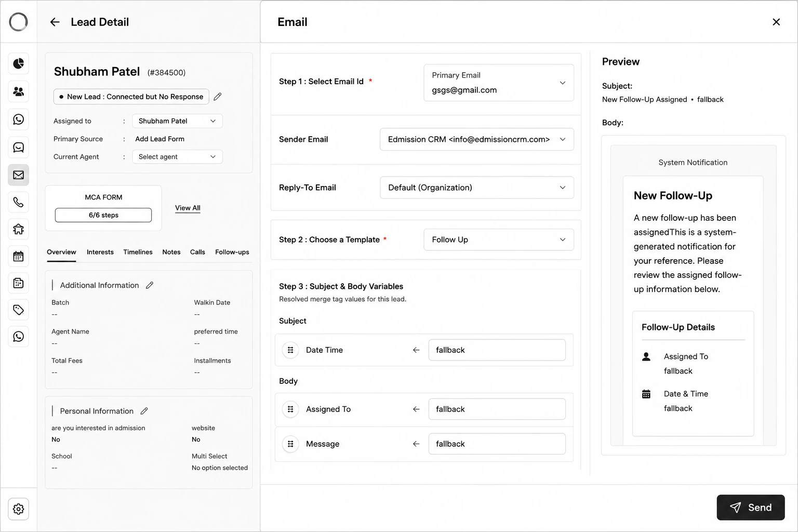Expand the Current Agent select dropdown
The image size is (798, 532).
177,156
